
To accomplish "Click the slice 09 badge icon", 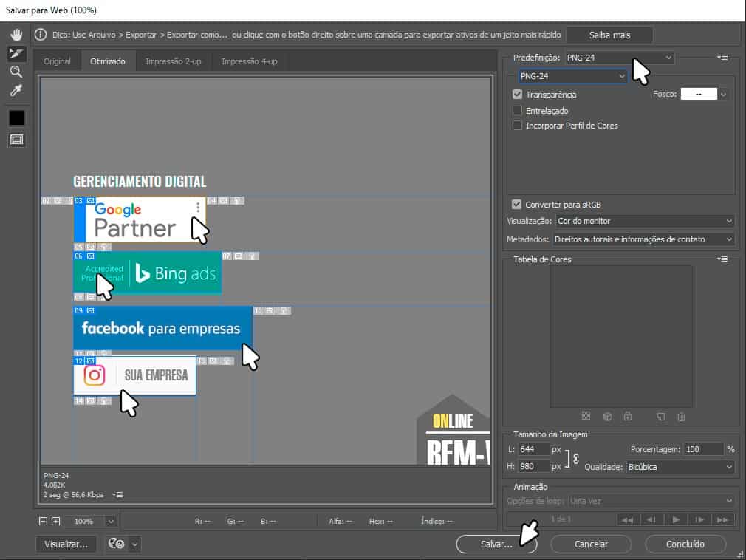I will click(x=90, y=311).
